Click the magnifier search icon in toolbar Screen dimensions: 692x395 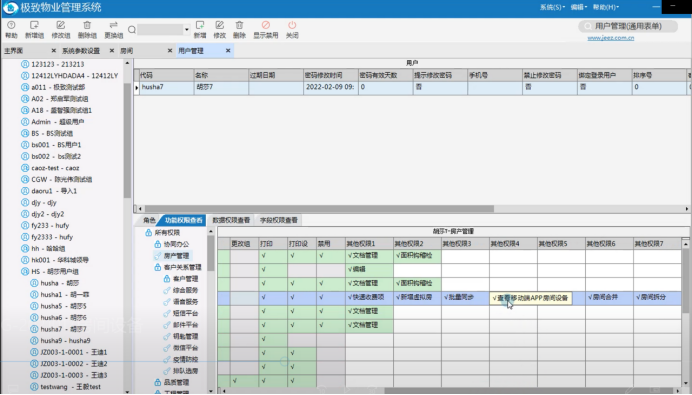click(x=132, y=30)
